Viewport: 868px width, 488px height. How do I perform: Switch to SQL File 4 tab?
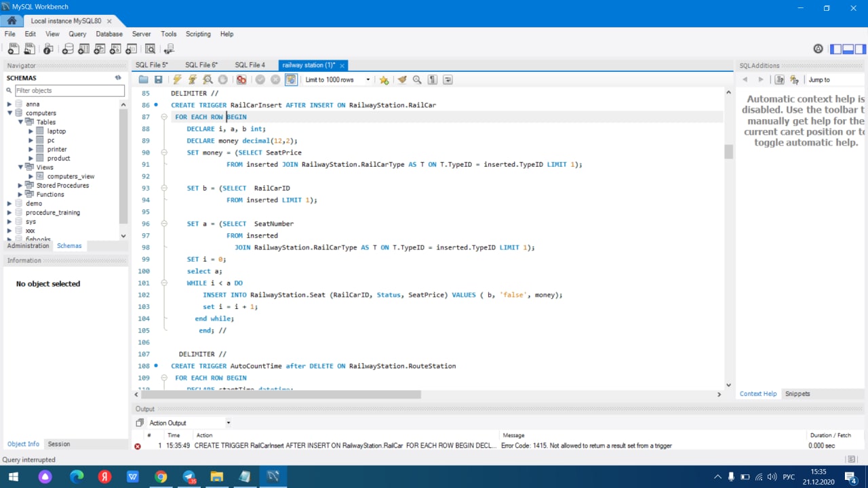[x=250, y=65]
